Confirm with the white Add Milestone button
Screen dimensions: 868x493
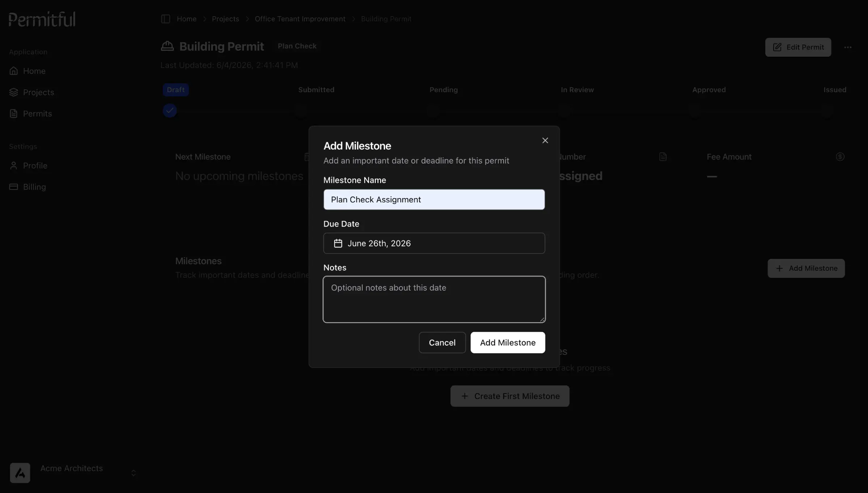(x=508, y=343)
